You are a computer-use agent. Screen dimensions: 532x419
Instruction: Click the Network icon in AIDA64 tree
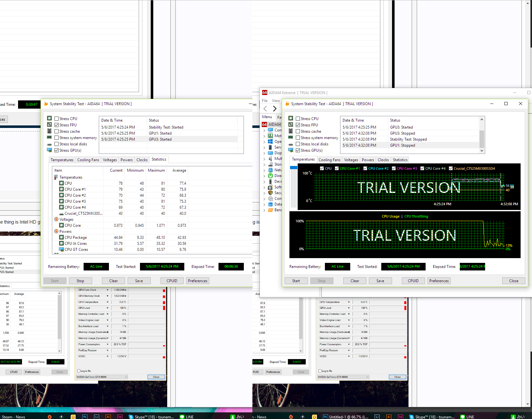pyautogui.click(x=270, y=170)
